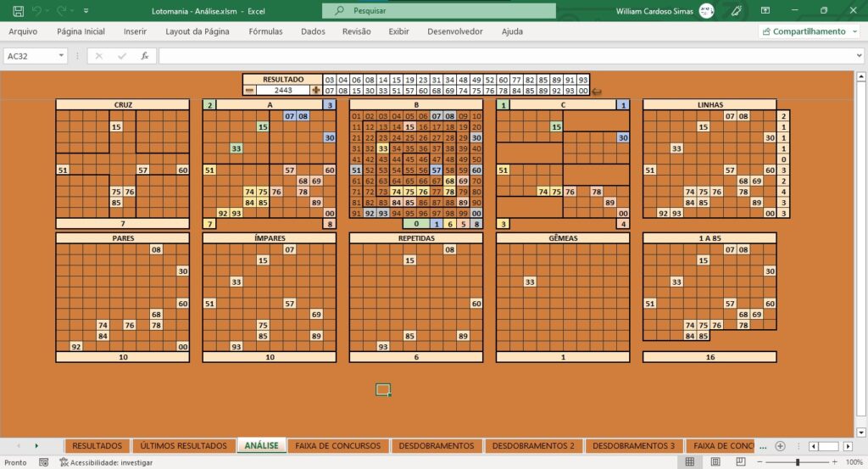Click Acessibilidade: investigar in status bar
This screenshot has height=469, width=868.
click(x=106, y=462)
